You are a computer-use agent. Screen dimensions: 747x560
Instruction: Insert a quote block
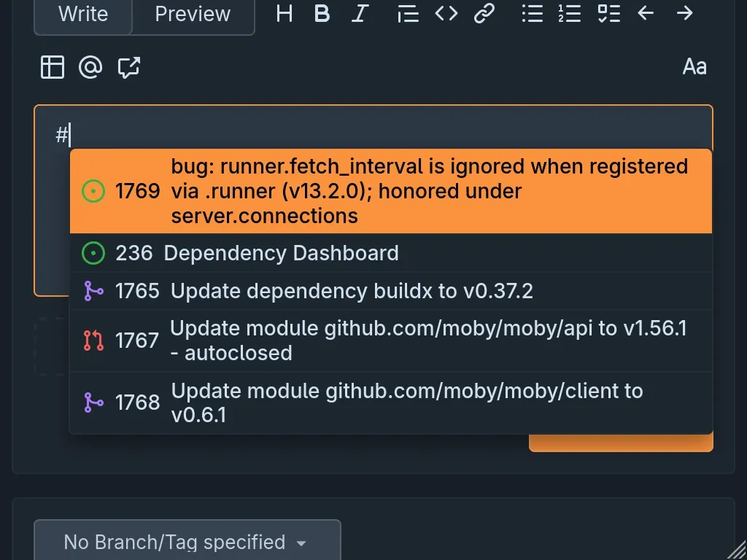tap(408, 13)
